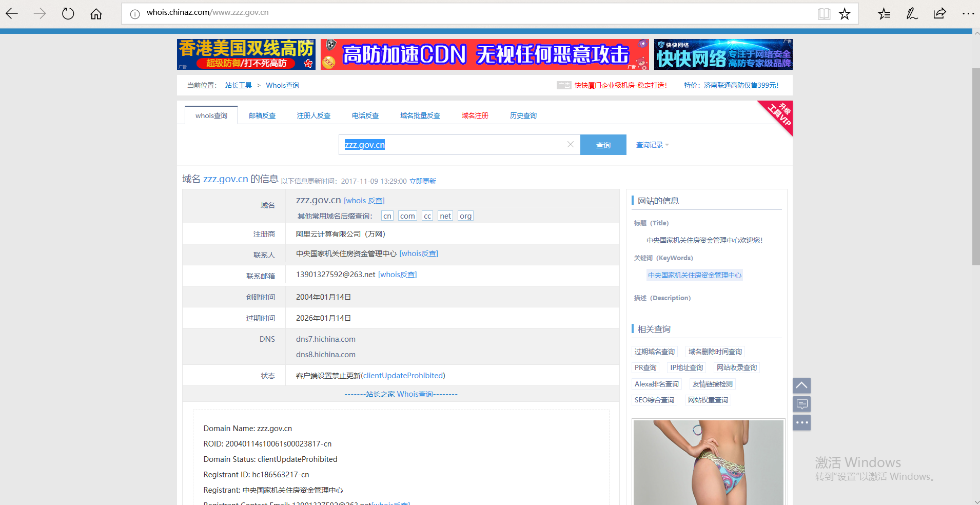Open 友情链接检测 related query
The image size is (980, 505).
(713, 384)
